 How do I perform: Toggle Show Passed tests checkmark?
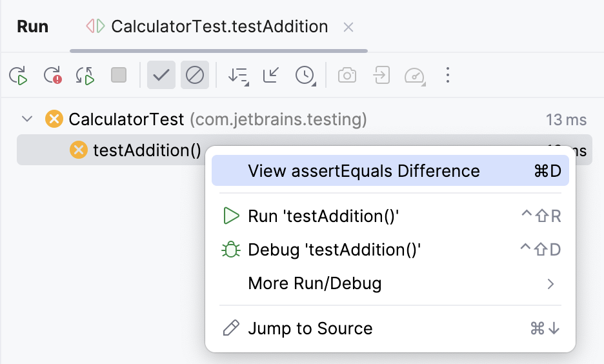[x=161, y=76]
